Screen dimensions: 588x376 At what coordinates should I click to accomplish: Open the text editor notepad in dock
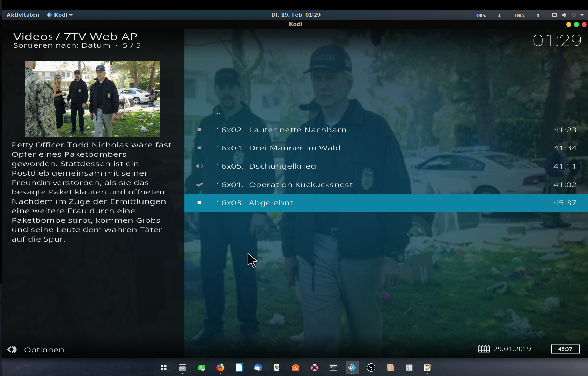pyautogui.click(x=428, y=368)
